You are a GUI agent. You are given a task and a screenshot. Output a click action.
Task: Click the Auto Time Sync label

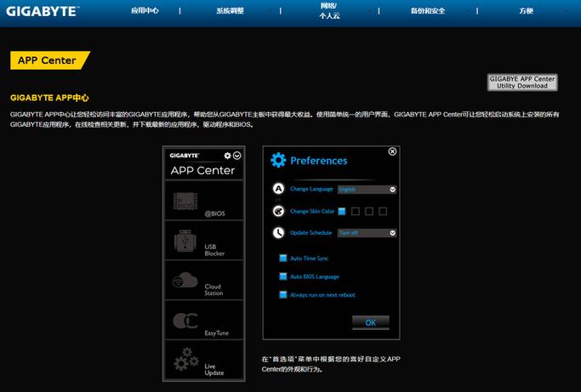[x=309, y=258]
